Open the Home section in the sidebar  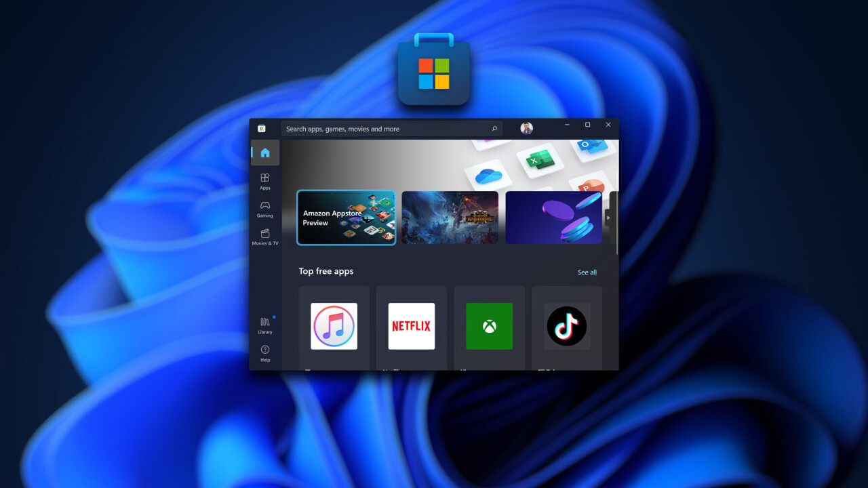tap(265, 153)
